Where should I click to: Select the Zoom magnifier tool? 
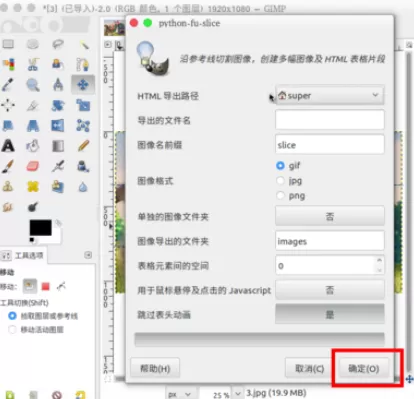pyautogui.click(x=33, y=85)
